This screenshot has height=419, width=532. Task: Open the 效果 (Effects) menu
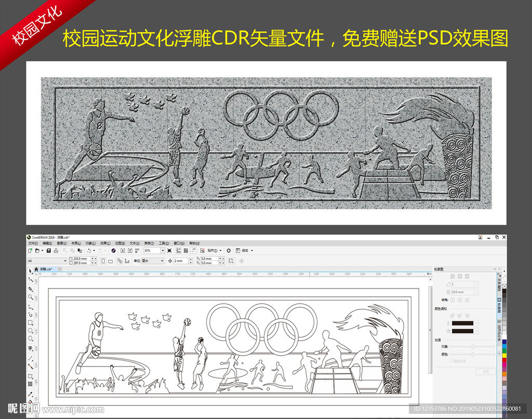(x=105, y=243)
